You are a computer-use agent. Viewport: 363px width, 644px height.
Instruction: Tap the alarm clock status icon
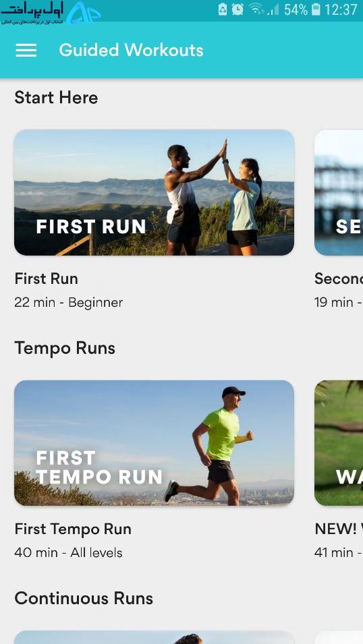[x=238, y=9]
